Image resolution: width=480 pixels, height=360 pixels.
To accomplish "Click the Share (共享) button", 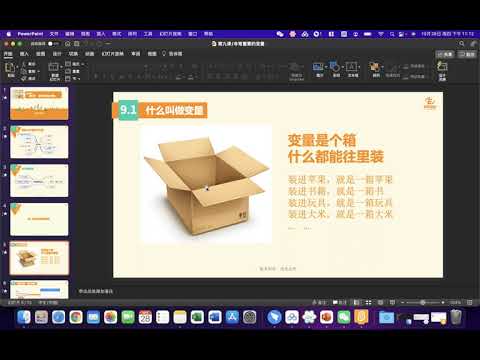I will click(445, 54).
